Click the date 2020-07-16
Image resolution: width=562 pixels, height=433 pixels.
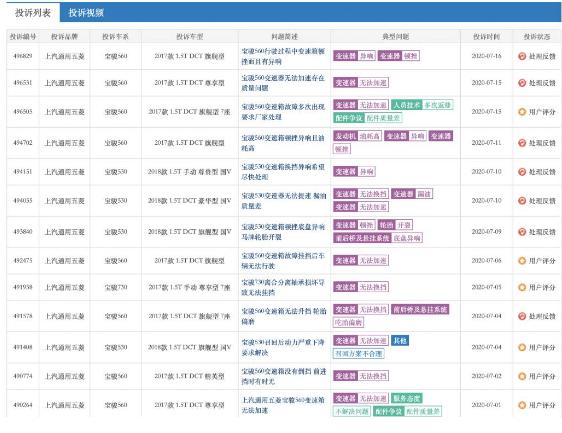(x=486, y=56)
